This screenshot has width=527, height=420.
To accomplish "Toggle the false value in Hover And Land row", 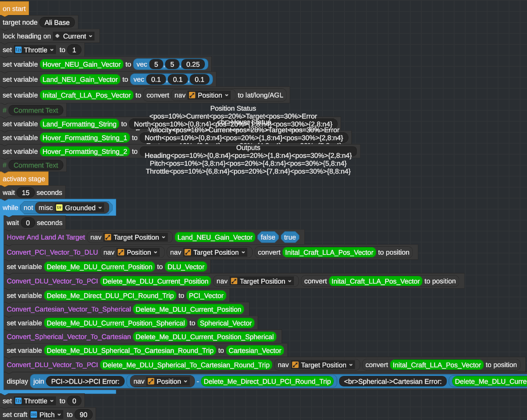I will click(268, 237).
